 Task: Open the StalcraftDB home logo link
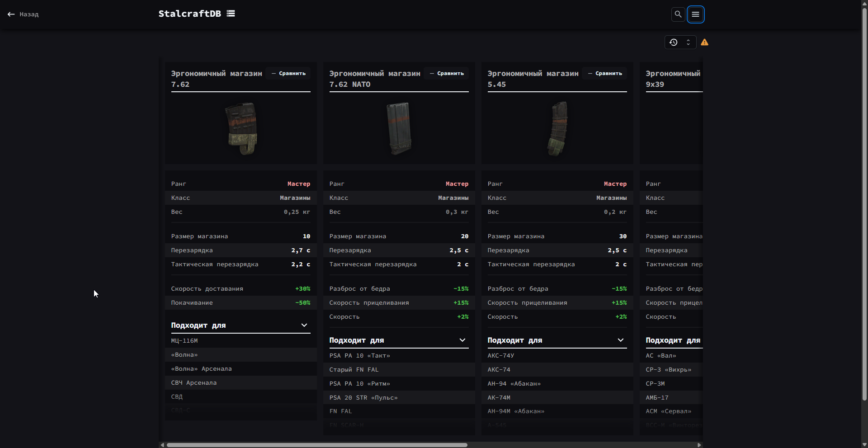click(x=189, y=14)
